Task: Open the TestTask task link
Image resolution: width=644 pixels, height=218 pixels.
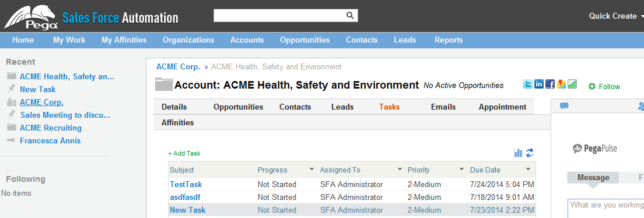Action: pyautogui.click(x=185, y=184)
